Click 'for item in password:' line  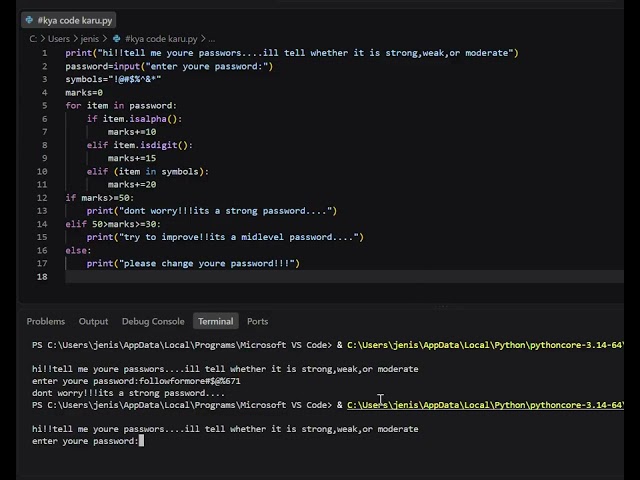click(x=121, y=106)
